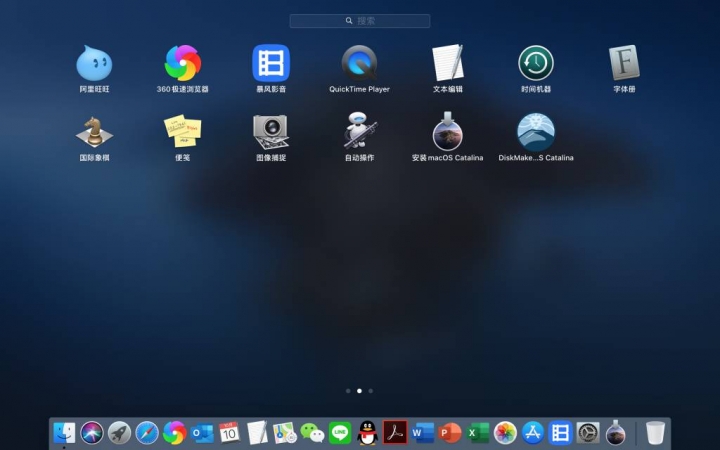The image size is (720, 450).
Task: Open App Store from the Dock
Action: pyautogui.click(x=533, y=433)
